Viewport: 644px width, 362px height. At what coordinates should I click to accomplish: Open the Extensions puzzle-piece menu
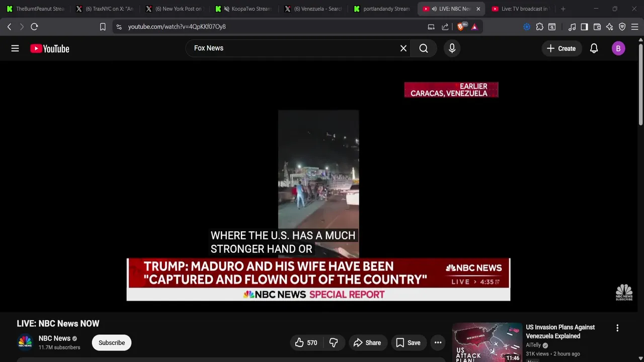[x=539, y=27]
